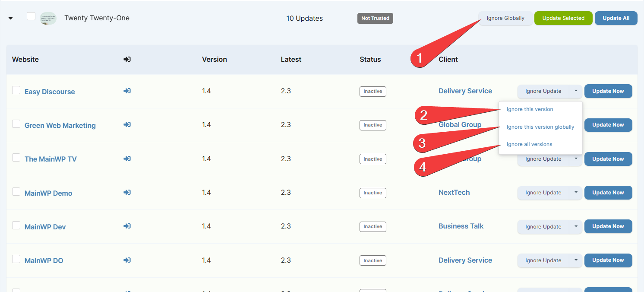Click the Not Trusted status badge
This screenshot has height=292, width=644.
[375, 18]
